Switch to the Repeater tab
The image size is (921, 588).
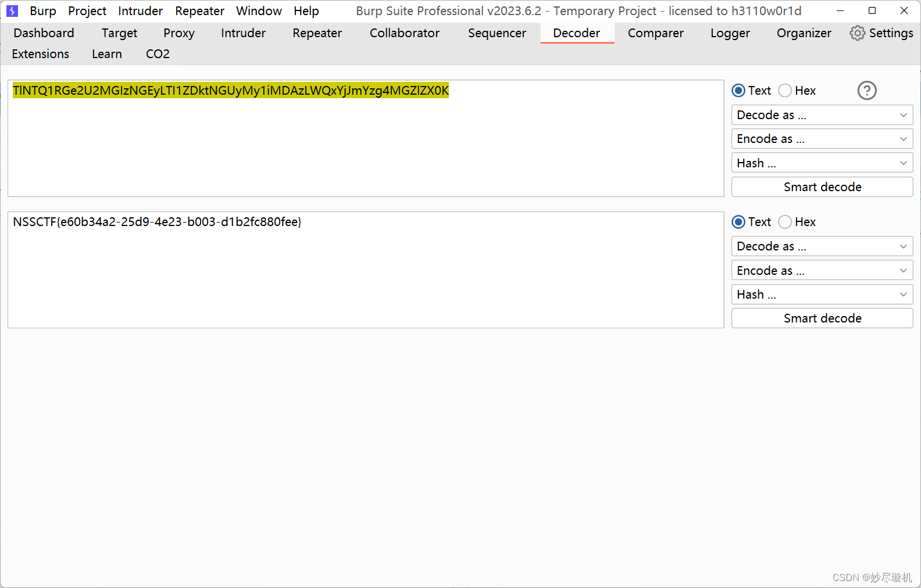click(x=317, y=33)
